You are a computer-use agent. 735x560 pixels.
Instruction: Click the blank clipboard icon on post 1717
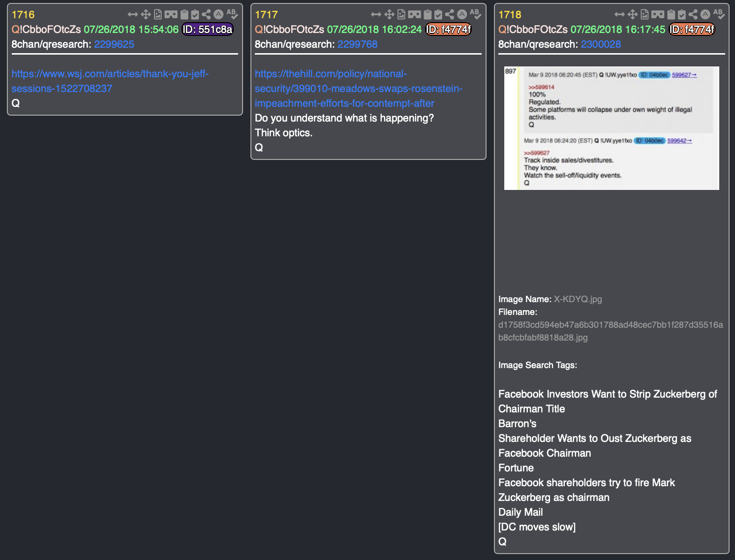pyautogui.click(x=428, y=15)
